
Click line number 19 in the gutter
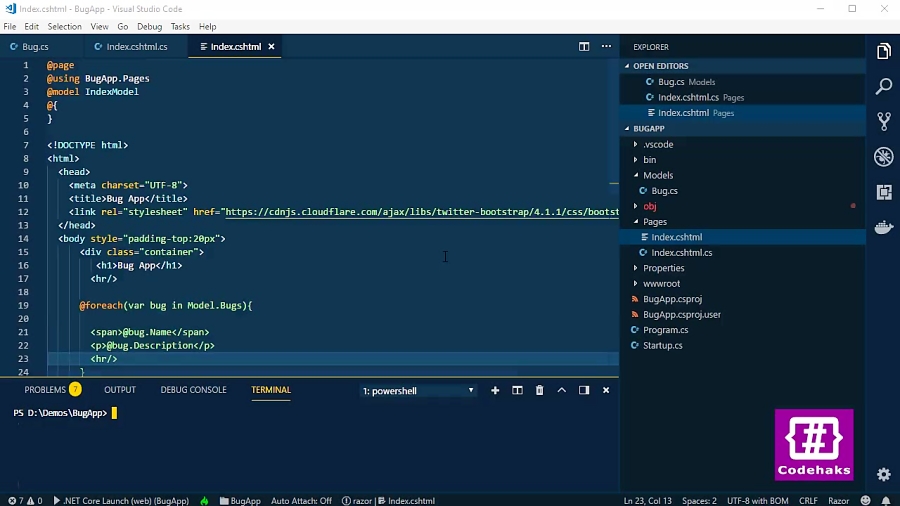tap(23, 305)
